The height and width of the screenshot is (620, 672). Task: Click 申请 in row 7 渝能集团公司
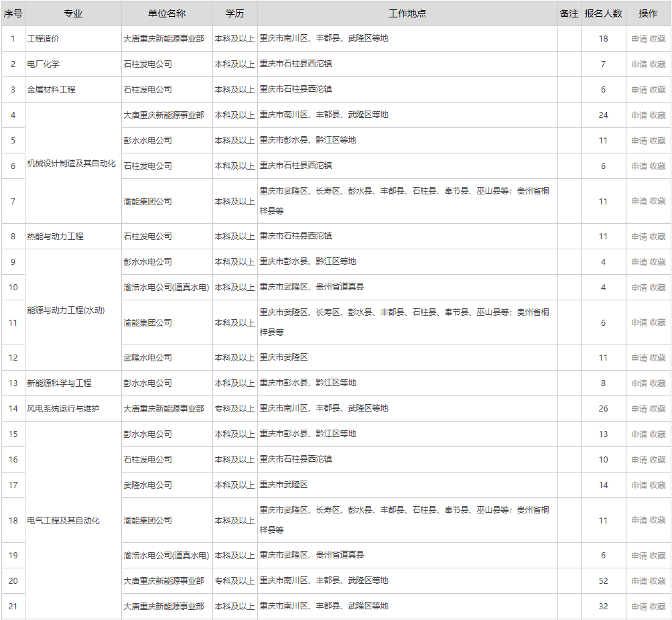click(x=639, y=201)
